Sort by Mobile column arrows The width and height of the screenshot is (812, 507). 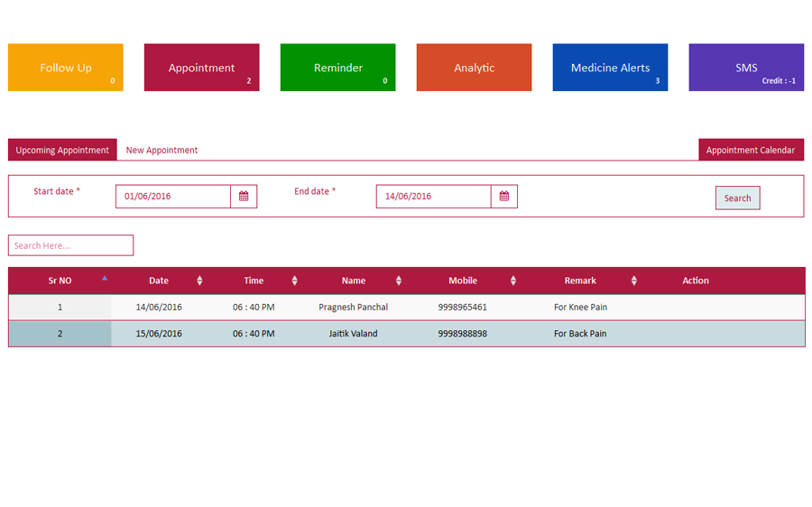[x=513, y=281]
